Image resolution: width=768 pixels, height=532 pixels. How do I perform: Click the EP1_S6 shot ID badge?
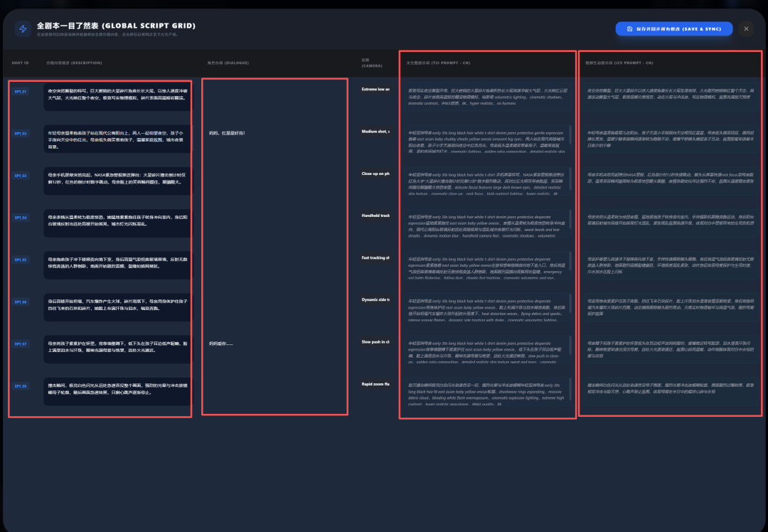(x=21, y=302)
